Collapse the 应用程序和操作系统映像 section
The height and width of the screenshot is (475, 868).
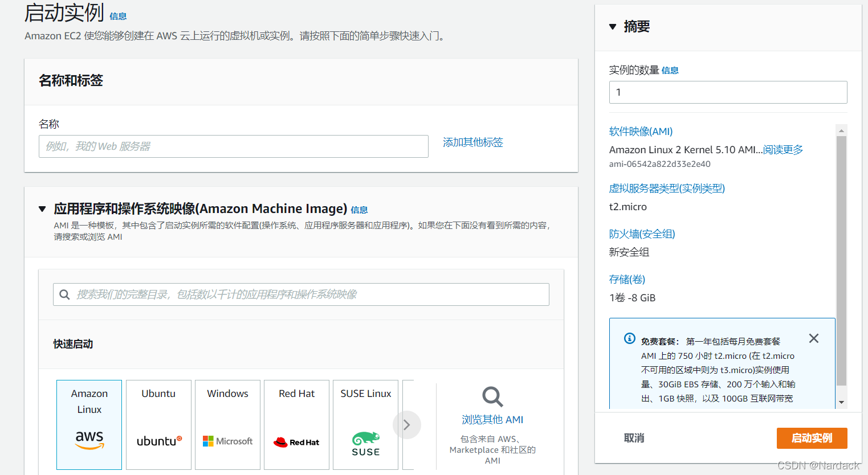42,208
